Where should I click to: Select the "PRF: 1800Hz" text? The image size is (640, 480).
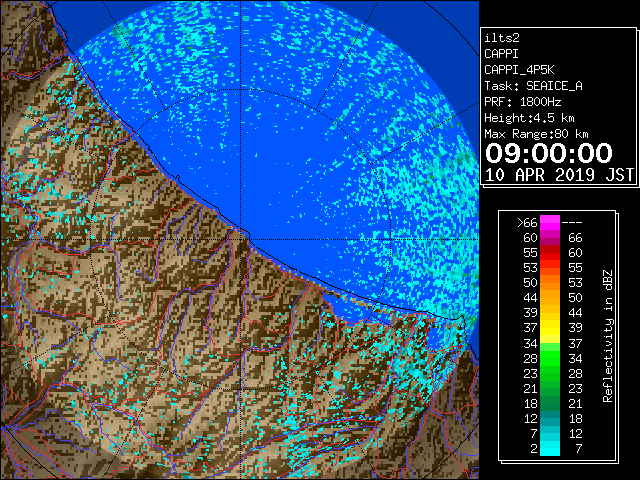click(x=522, y=102)
